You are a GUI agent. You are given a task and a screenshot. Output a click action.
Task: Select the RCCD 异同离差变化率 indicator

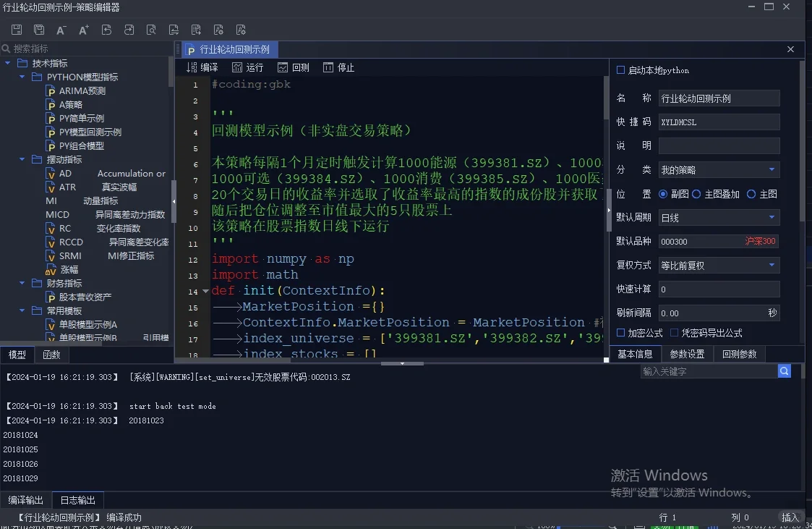pyautogui.click(x=107, y=242)
